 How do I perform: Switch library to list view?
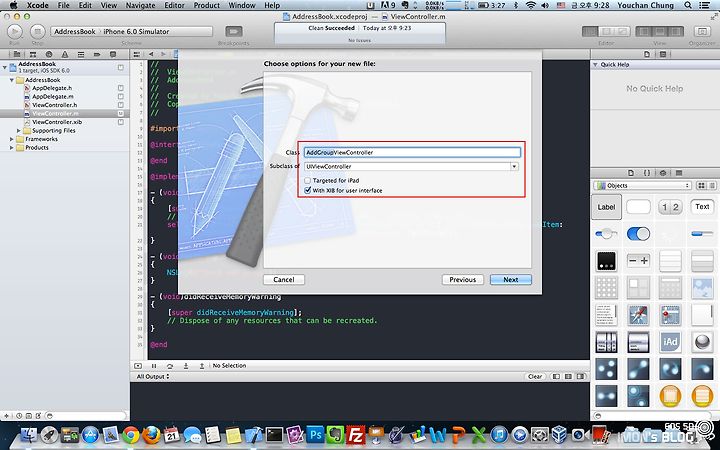(x=712, y=186)
